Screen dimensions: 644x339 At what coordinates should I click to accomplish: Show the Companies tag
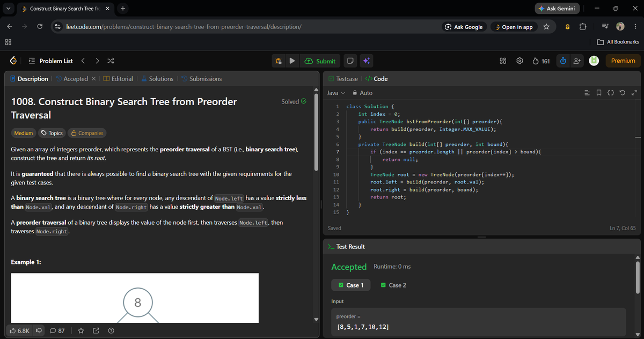87,133
